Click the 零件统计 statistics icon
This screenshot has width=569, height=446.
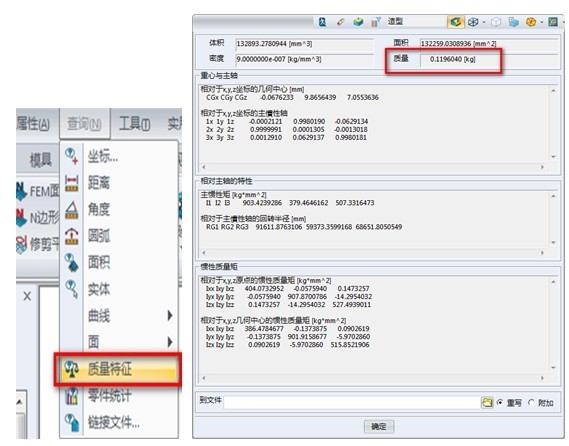tap(71, 396)
